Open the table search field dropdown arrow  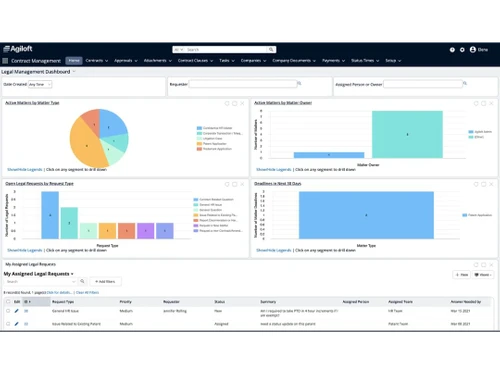[74, 282]
